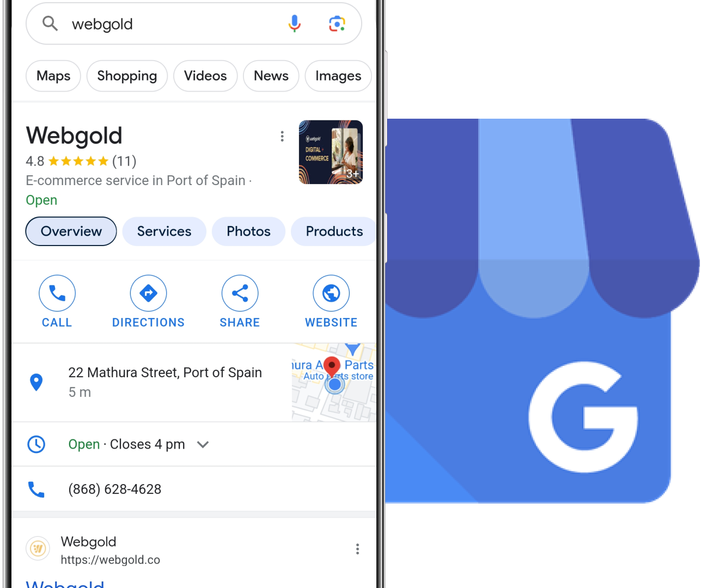Image resolution: width=707 pixels, height=588 pixels.
Task: Open the Services tab
Action: 164,231
